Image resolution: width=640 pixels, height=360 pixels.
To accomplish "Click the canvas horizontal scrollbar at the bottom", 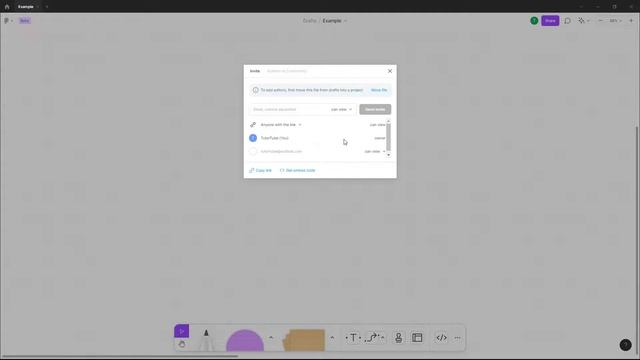I will (119, 356).
